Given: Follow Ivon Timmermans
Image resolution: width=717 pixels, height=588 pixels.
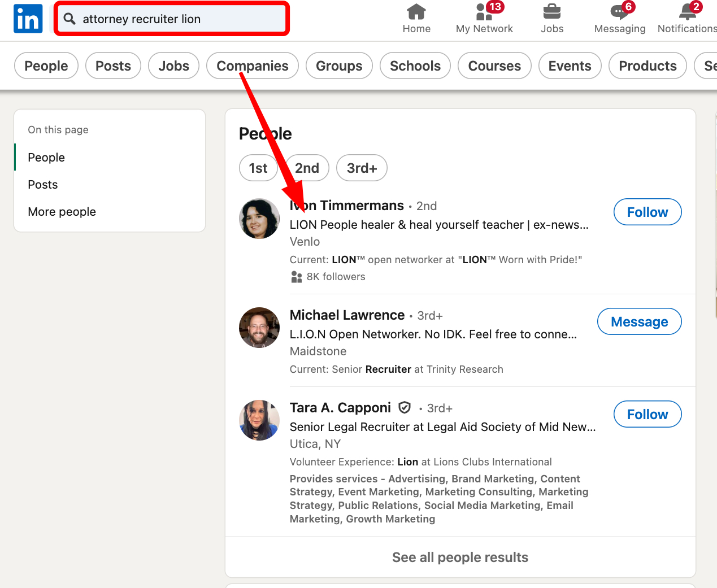Looking at the screenshot, I should [x=648, y=212].
